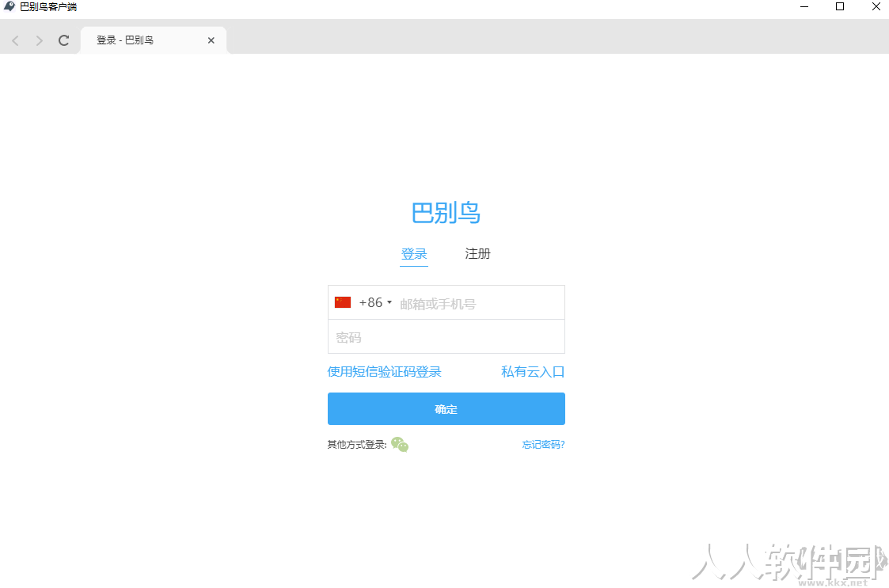Viewport: 889px width, 588px height.
Task: Maximize the 巴别鸟客户端 window
Action: (840, 7)
